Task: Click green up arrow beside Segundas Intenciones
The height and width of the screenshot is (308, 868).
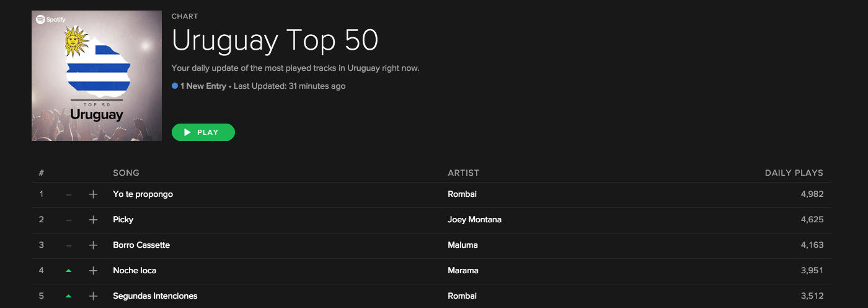Action: point(68,296)
